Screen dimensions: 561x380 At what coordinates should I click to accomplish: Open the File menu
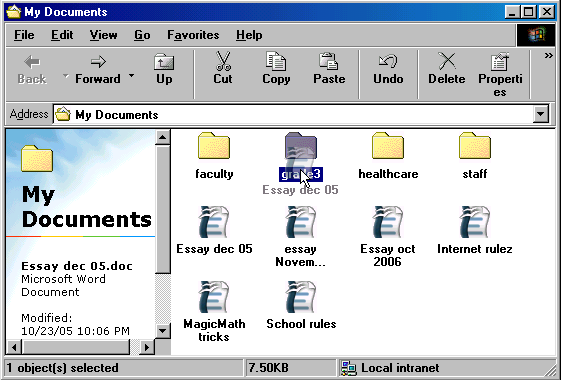click(x=24, y=35)
